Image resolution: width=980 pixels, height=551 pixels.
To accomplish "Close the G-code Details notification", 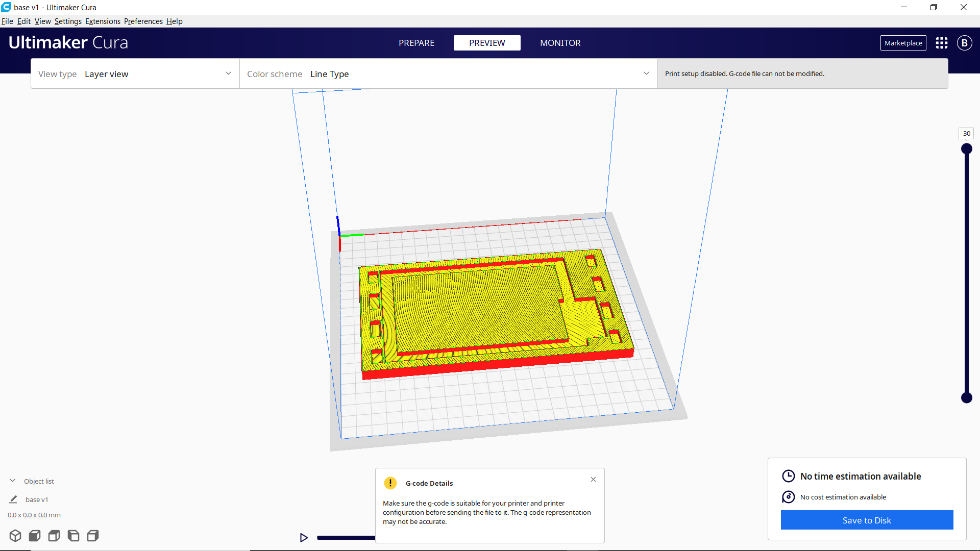I will (x=593, y=479).
